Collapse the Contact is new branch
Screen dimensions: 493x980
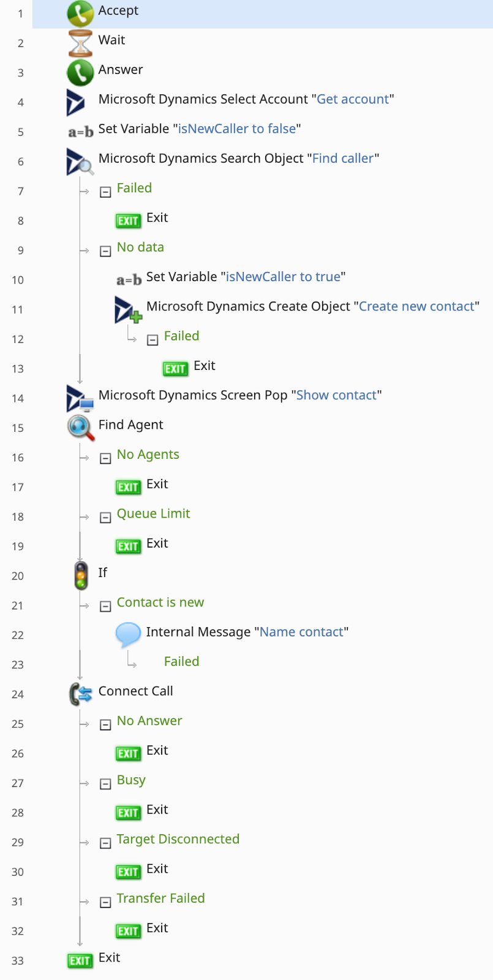click(105, 606)
